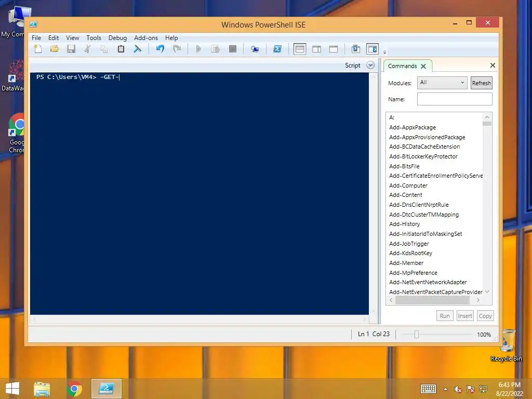Paste from clipboard toolbar icon
This screenshot has height=399, width=532.
coord(121,49)
